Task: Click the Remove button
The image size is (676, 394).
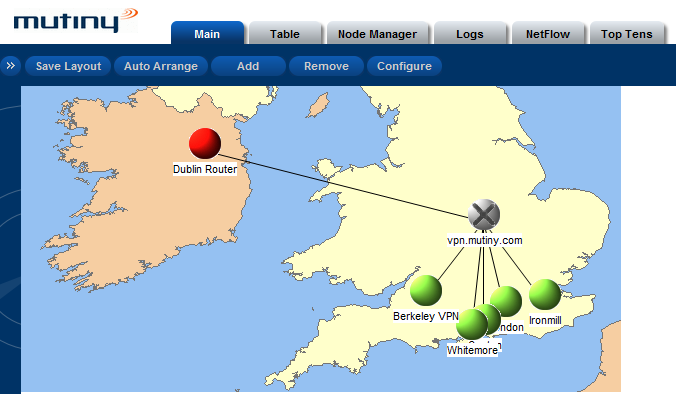Action: click(326, 66)
